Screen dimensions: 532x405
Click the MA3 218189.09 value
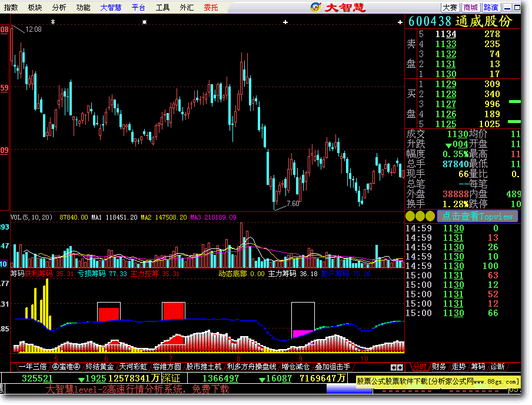click(x=213, y=217)
